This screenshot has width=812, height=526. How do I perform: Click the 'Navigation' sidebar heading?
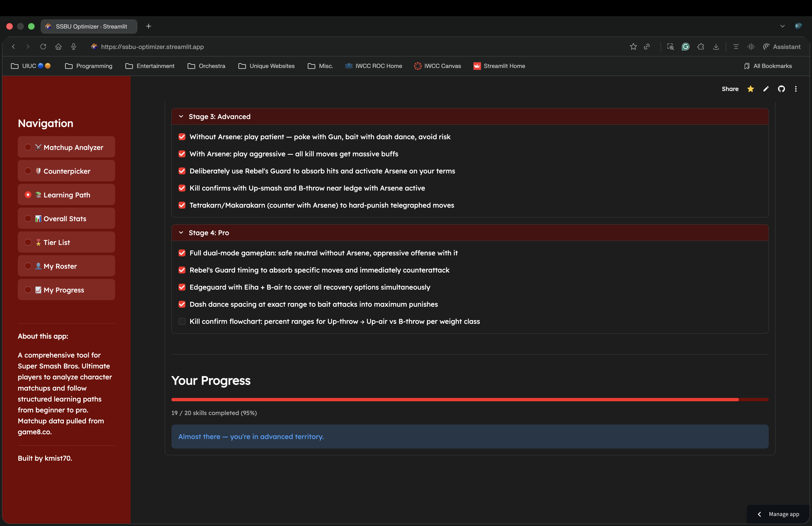(x=45, y=123)
